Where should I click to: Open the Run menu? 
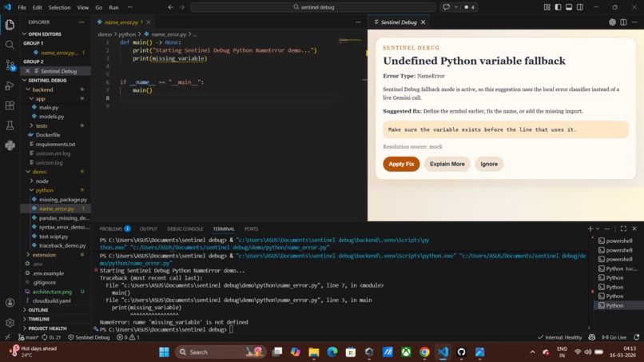(113, 7)
